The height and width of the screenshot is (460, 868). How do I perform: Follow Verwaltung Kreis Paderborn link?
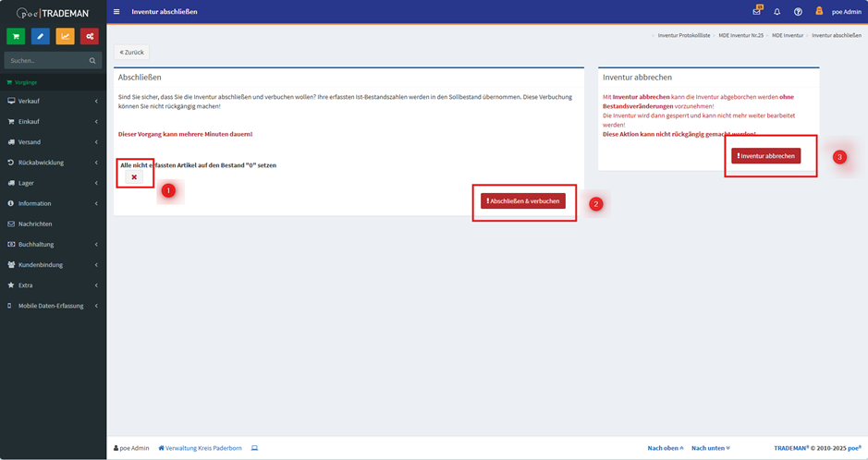coord(200,448)
